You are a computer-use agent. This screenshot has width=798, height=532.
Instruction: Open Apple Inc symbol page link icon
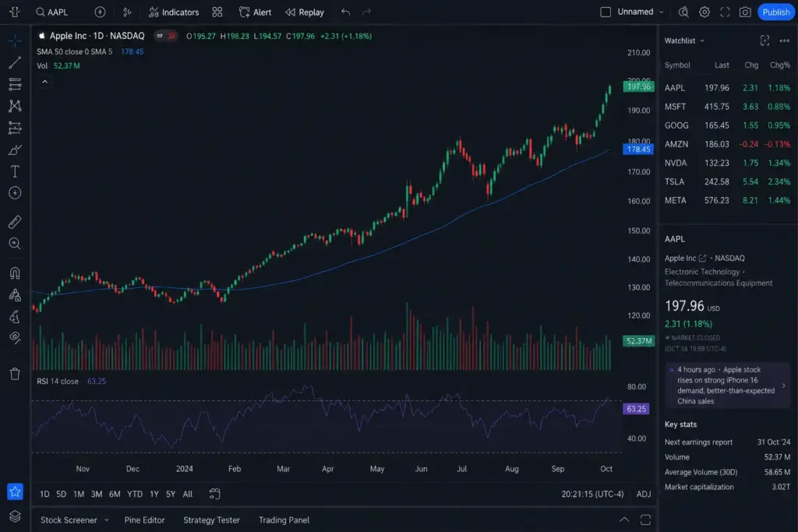point(702,259)
